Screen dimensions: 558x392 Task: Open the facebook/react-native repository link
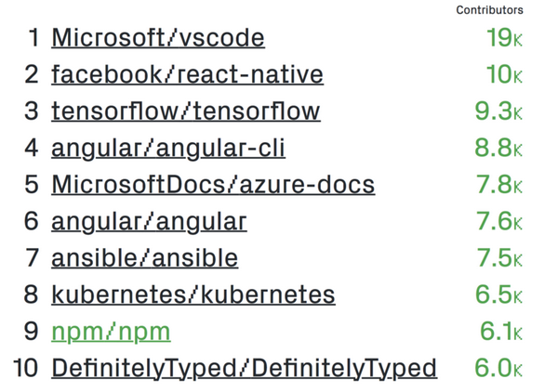188,74
